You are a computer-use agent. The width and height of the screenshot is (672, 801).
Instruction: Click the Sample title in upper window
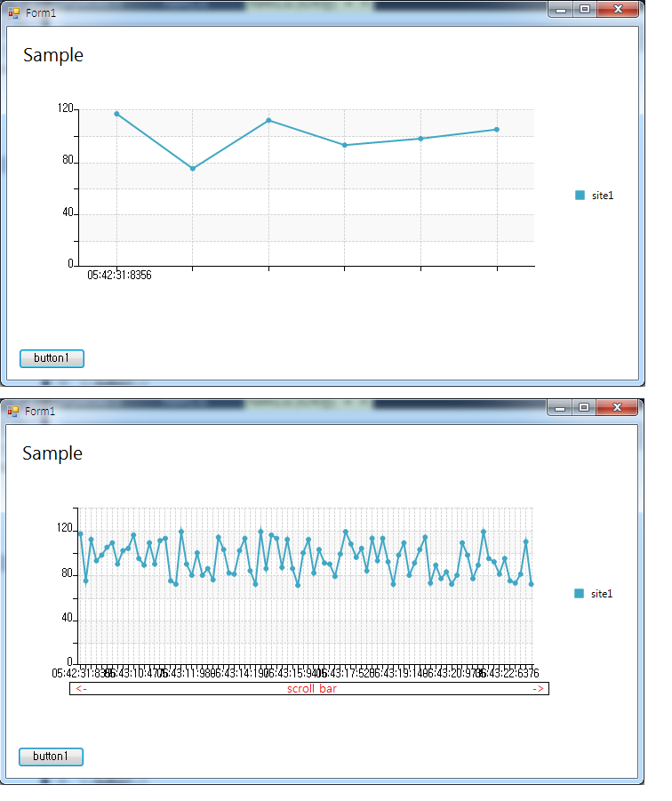pos(54,56)
